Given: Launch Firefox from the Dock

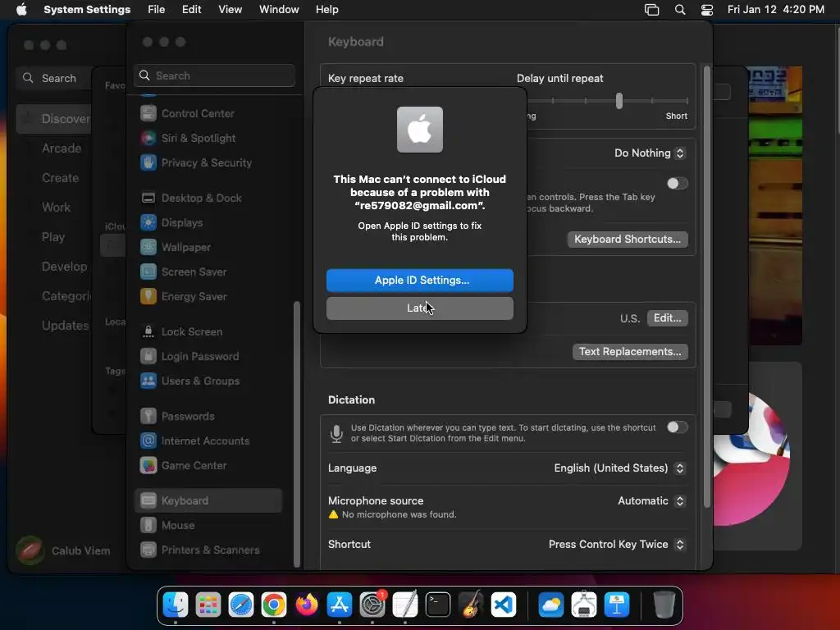Looking at the screenshot, I should pos(307,605).
